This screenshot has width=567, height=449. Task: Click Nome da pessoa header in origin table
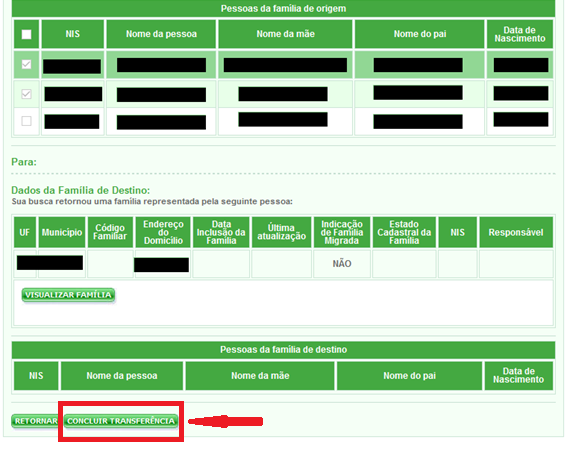tap(161, 34)
